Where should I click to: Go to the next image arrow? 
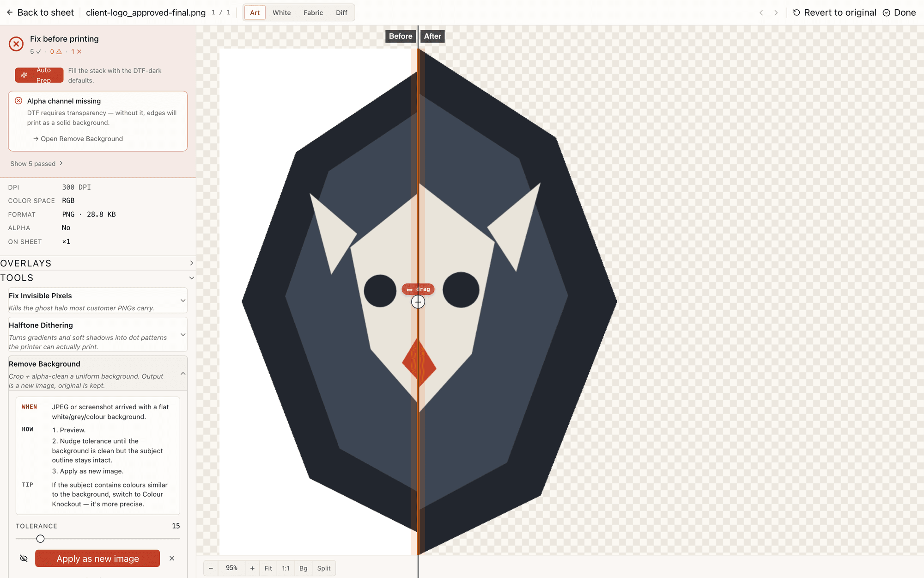[776, 12]
